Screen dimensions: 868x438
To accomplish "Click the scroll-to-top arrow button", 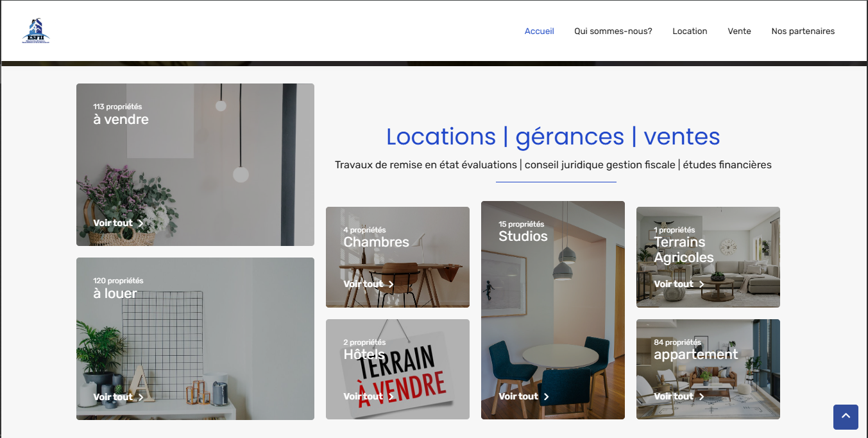I will point(846,417).
